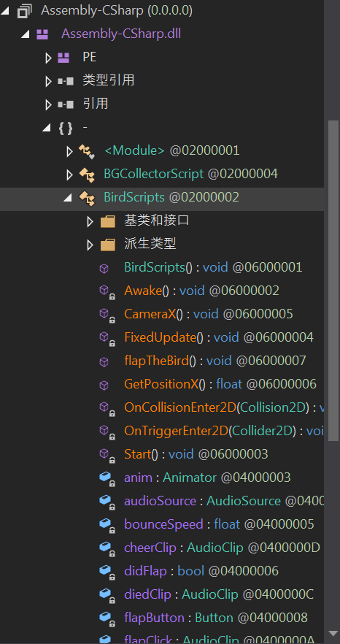
Task: Click the method icon beside Start()
Action: click(107, 456)
